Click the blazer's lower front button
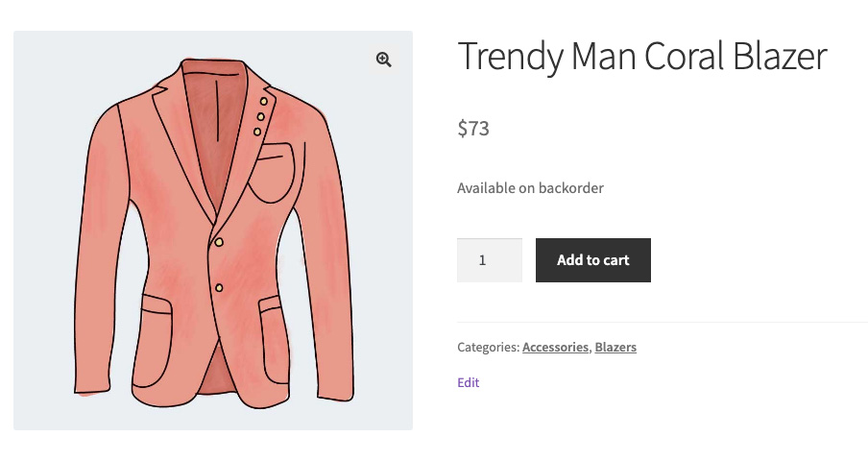 (219, 287)
